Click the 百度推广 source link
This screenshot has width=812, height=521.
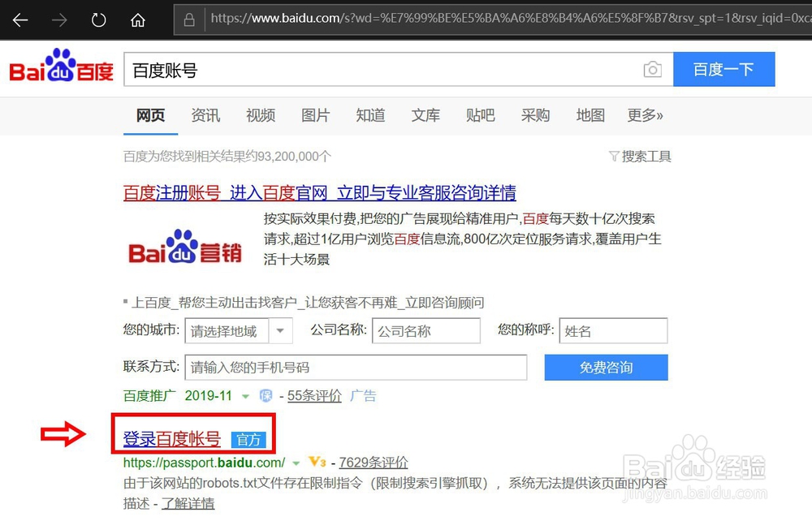149,396
